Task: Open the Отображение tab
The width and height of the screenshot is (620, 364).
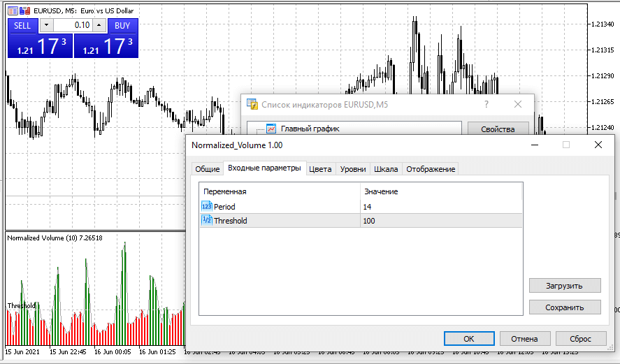Action: tap(431, 169)
